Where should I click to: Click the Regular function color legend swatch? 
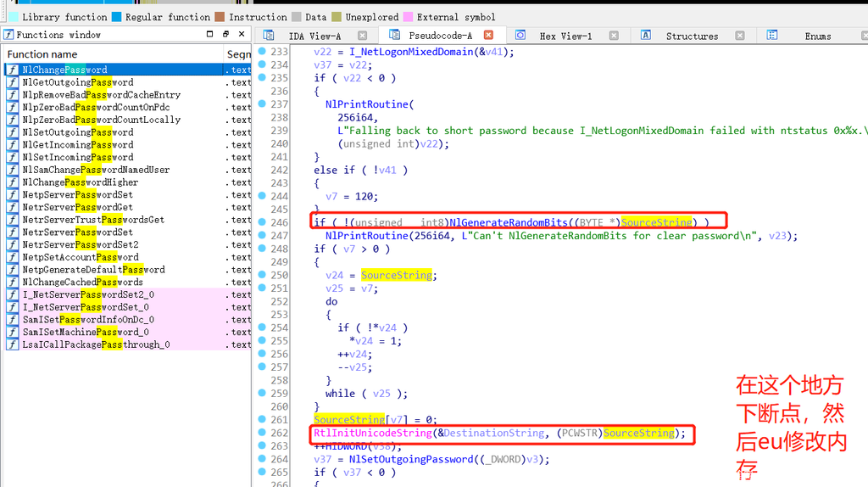pyautogui.click(x=117, y=17)
